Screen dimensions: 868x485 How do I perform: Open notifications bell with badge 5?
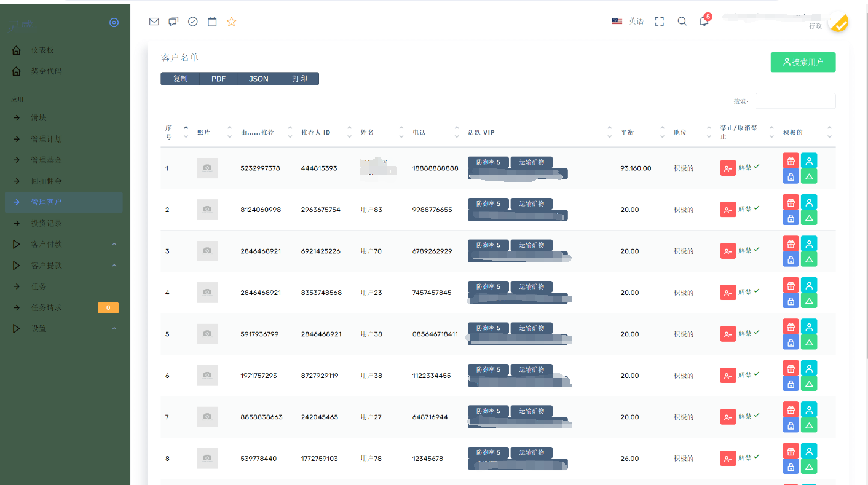704,21
